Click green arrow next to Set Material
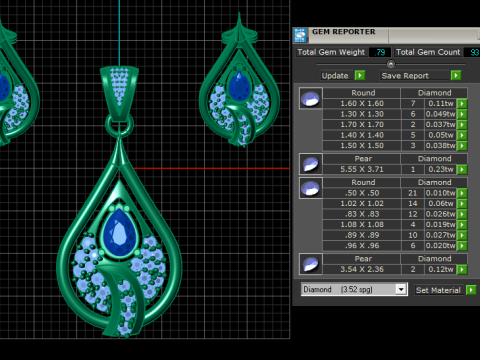480x360 pixels. [x=471, y=290]
